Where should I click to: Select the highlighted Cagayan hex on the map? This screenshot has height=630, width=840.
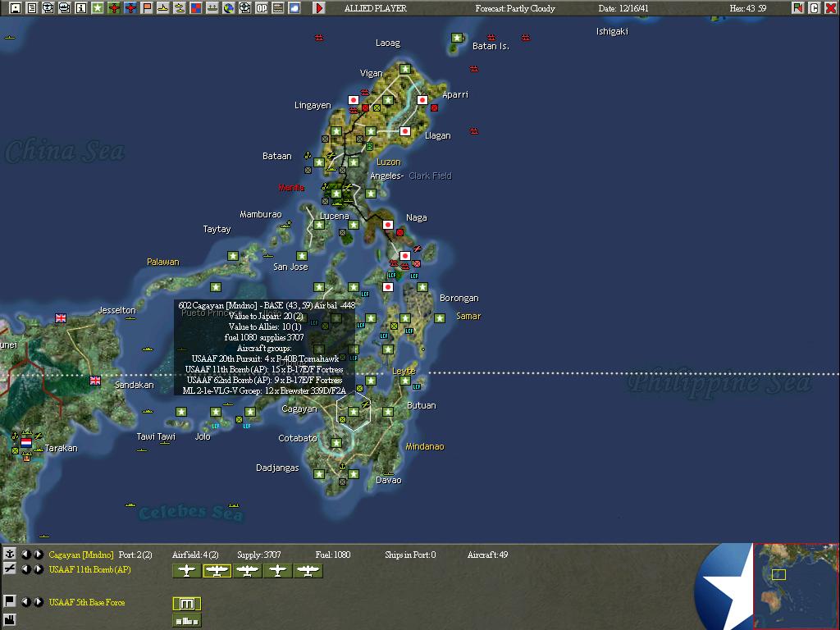point(354,412)
